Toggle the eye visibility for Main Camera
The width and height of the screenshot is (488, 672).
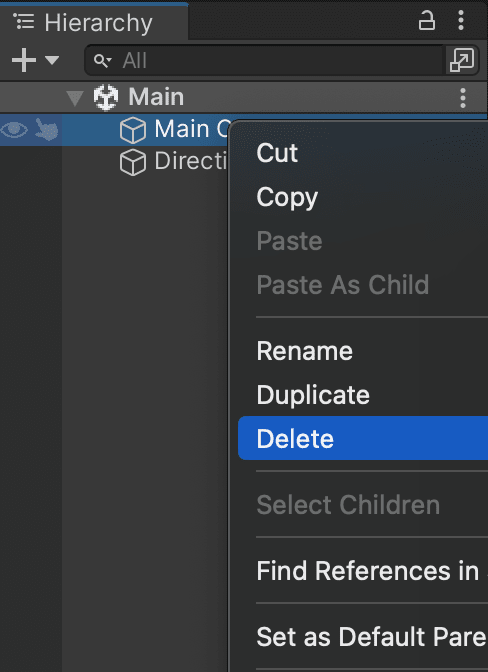tap(14, 129)
